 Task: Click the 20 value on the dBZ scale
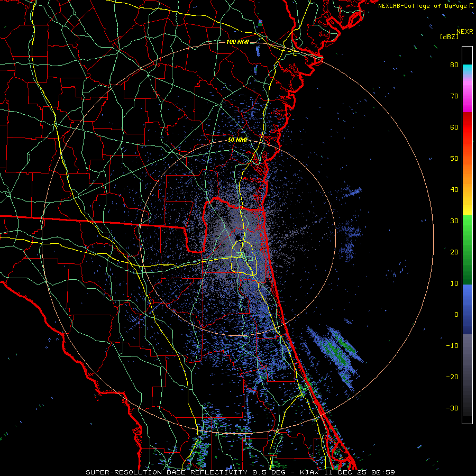point(454,252)
